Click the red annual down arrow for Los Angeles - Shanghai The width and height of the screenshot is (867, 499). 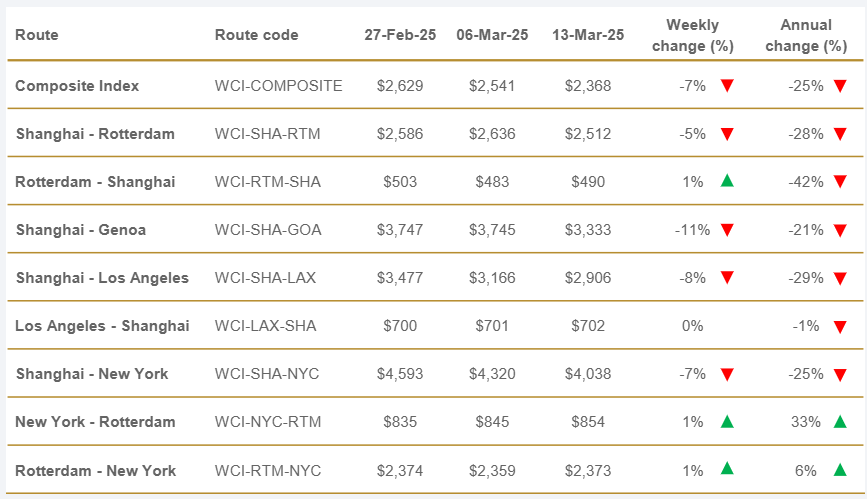click(840, 326)
